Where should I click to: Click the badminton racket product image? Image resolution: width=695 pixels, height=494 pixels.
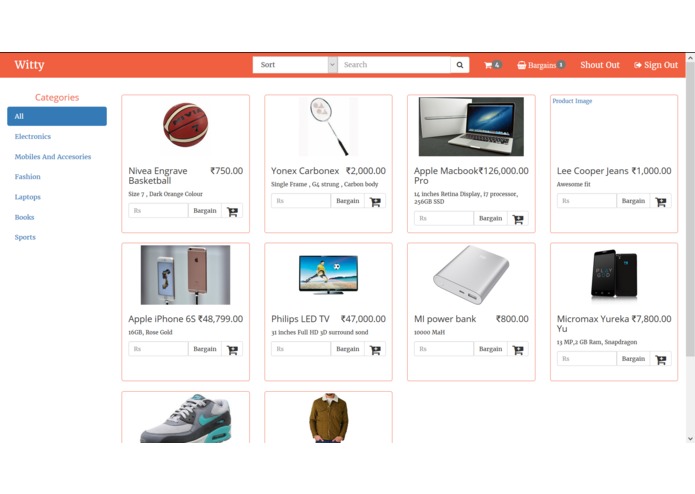328,127
